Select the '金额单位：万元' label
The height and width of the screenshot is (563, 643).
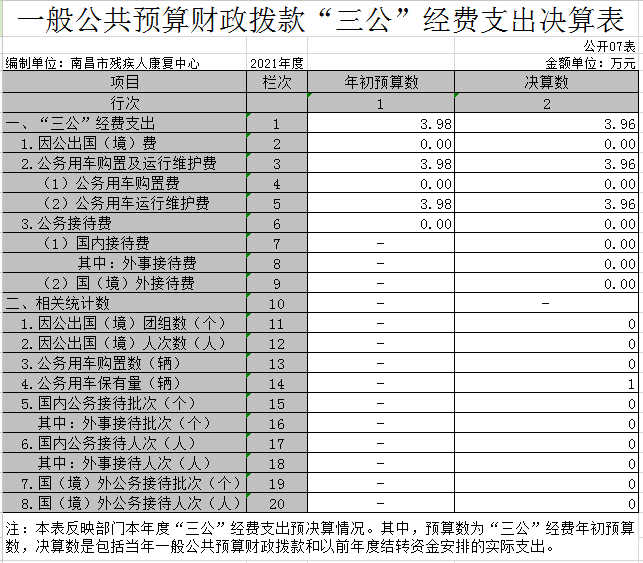[x=596, y=63]
